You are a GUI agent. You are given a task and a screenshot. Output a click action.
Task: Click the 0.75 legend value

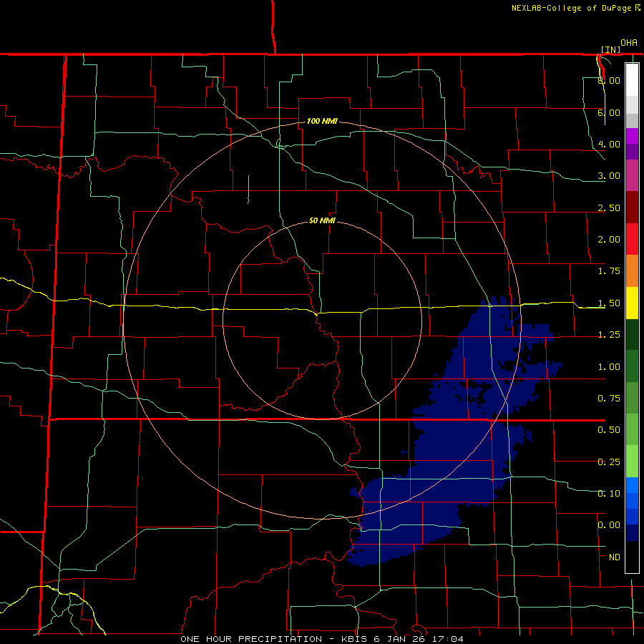(x=609, y=399)
